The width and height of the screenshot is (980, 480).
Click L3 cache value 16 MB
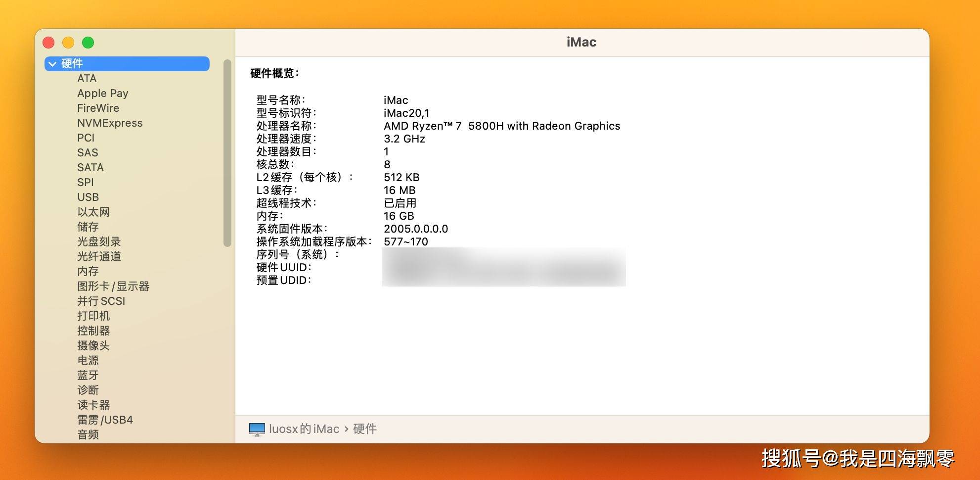pos(400,191)
